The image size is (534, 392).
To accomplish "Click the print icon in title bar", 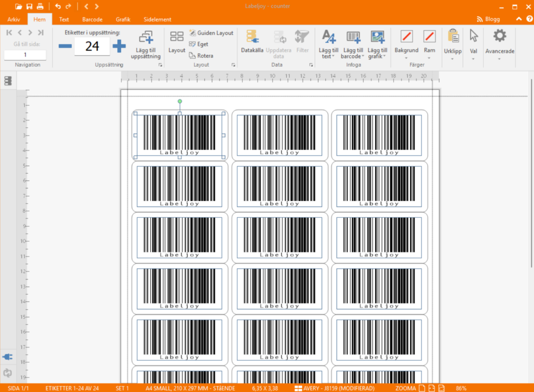I will 40,7.
